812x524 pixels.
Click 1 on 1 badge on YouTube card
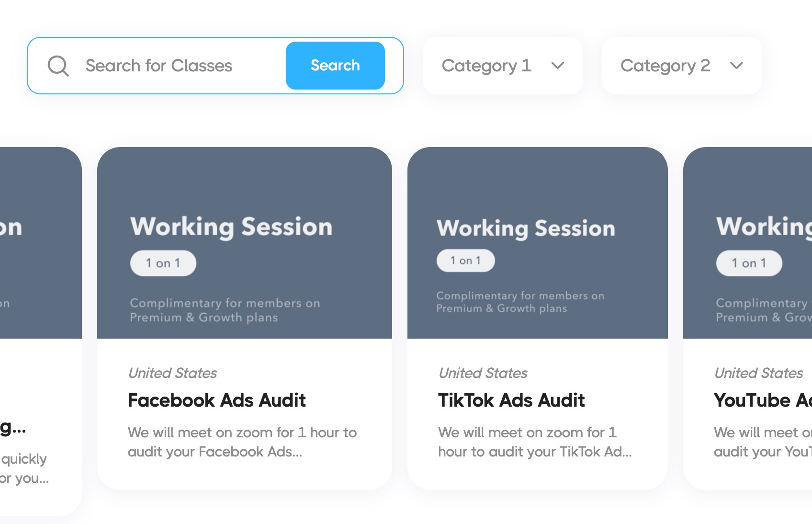749,263
